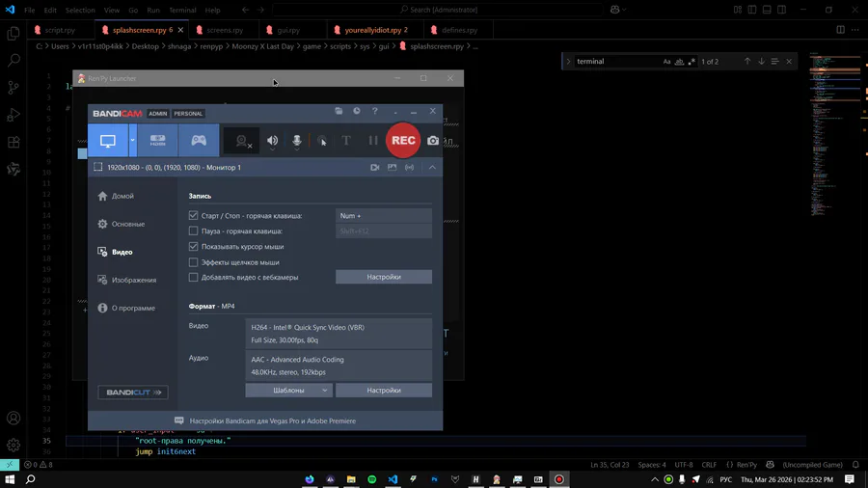Select Bandicam HDMI device recording mode
This screenshot has width=868, height=488.
point(158,141)
